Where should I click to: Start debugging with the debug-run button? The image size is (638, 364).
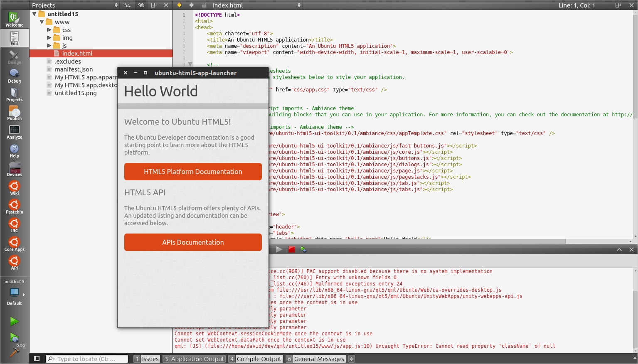click(x=14, y=337)
